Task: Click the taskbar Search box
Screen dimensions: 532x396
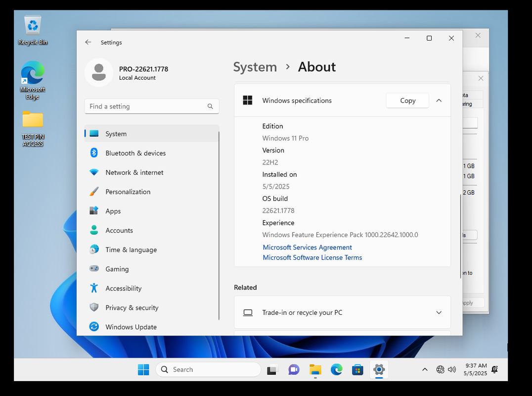Action: [x=208, y=369]
